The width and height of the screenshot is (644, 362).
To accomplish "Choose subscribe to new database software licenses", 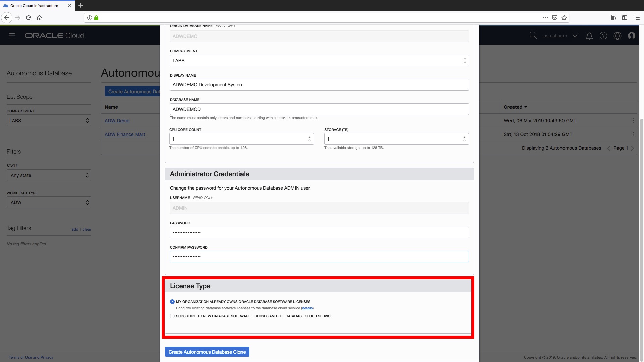I will point(172,316).
